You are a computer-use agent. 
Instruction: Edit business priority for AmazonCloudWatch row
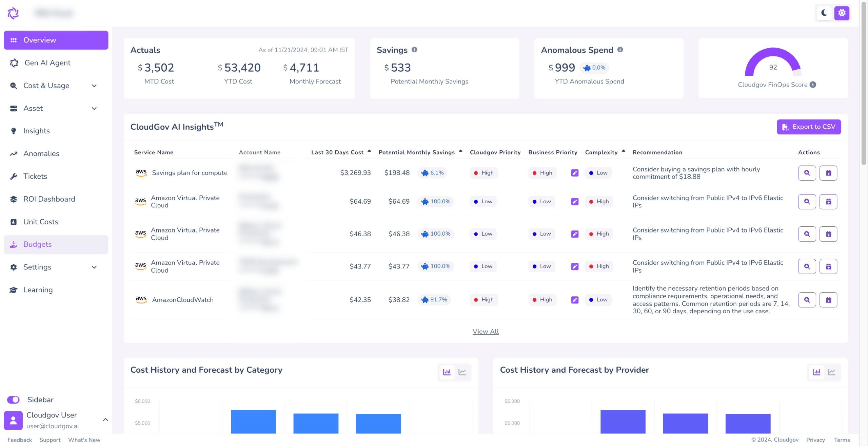pyautogui.click(x=575, y=300)
